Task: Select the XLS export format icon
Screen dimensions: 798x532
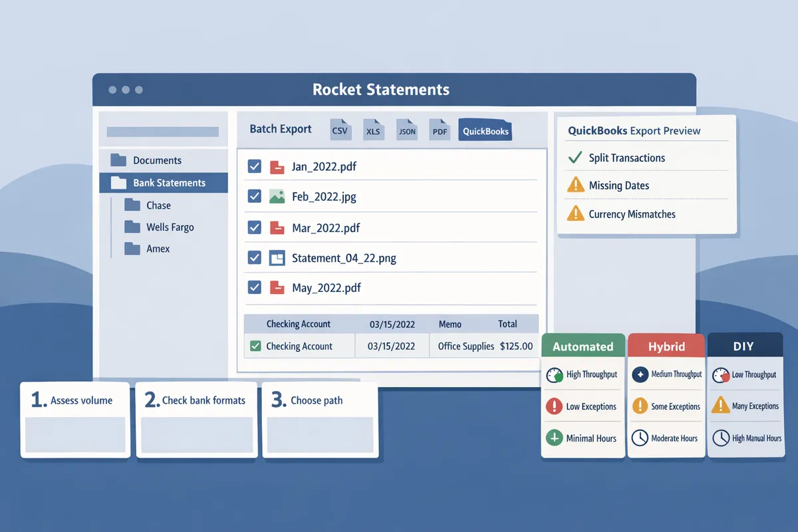Action: 373,130
